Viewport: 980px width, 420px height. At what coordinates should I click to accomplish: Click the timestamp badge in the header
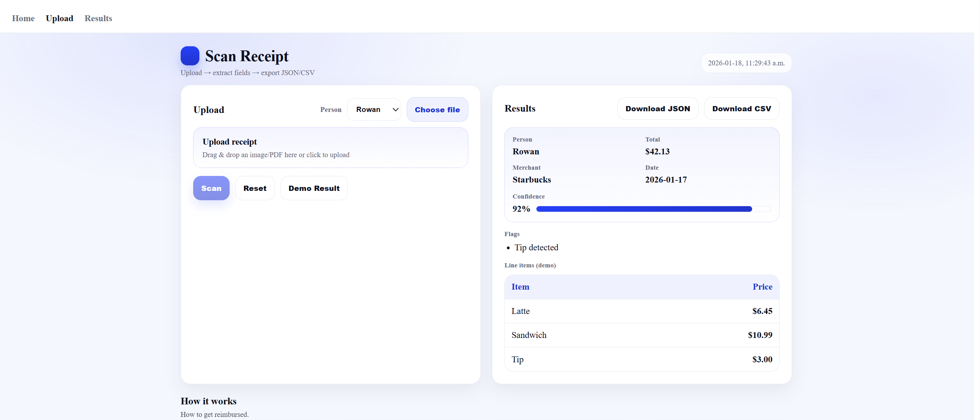(x=750, y=63)
